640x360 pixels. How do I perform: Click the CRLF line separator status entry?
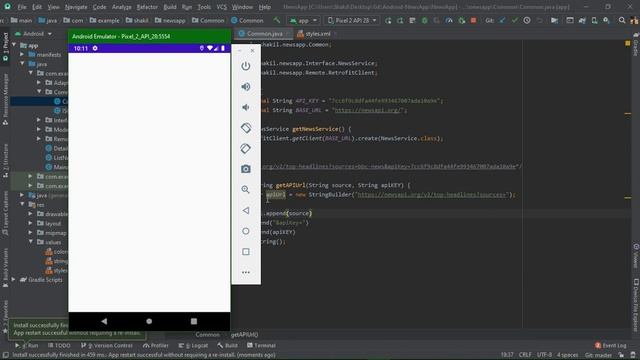click(525, 355)
